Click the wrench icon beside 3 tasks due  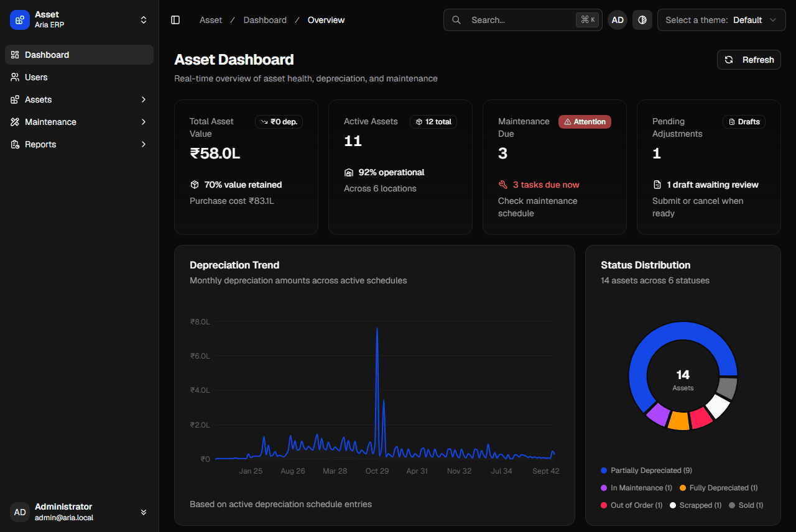pyautogui.click(x=503, y=185)
